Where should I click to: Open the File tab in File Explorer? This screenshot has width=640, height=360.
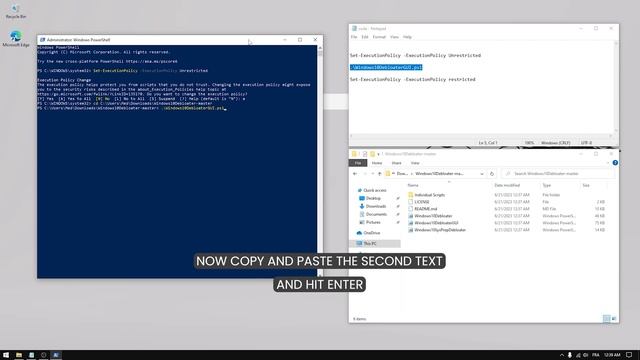[x=358, y=163]
